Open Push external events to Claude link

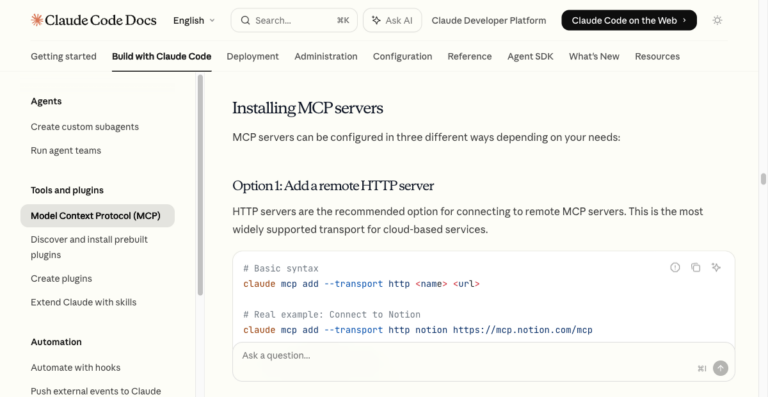click(96, 391)
